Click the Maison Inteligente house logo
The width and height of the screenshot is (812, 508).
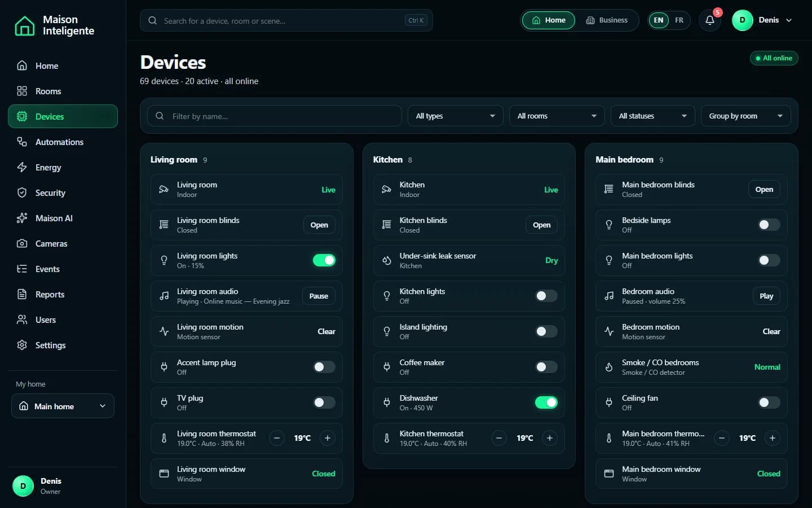click(x=24, y=25)
